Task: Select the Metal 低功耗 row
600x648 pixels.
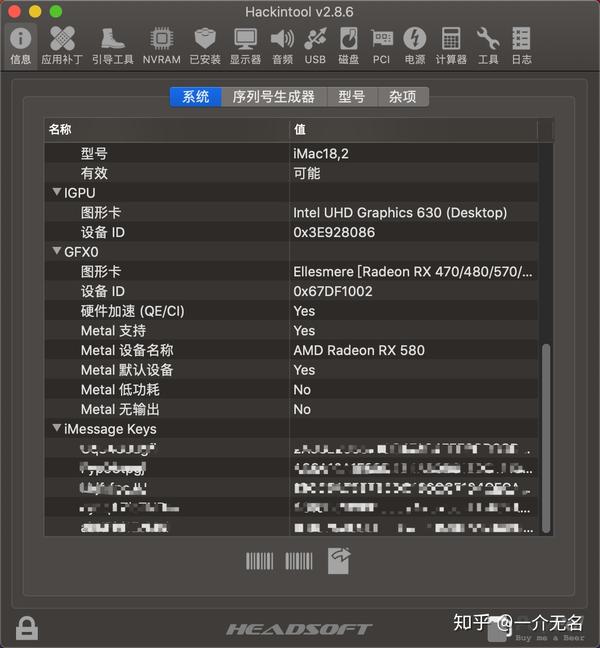Action: coord(291,390)
